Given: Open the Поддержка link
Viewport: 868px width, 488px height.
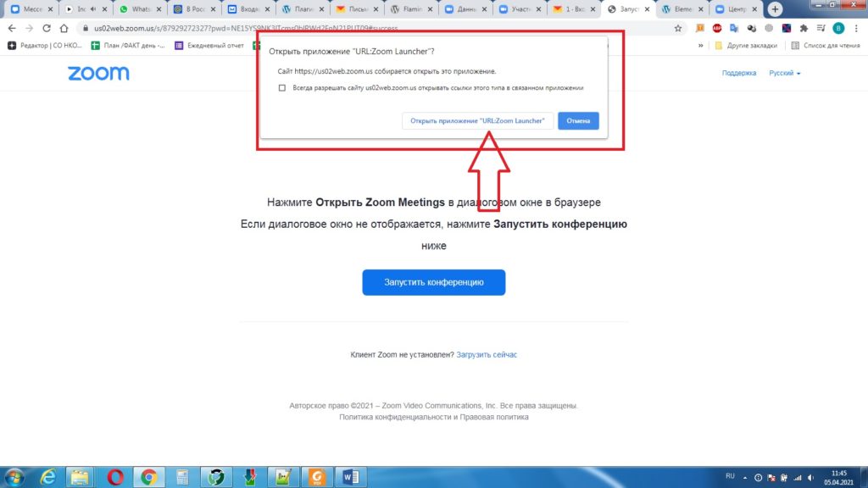Looking at the screenshot, I should coord(738,73).
